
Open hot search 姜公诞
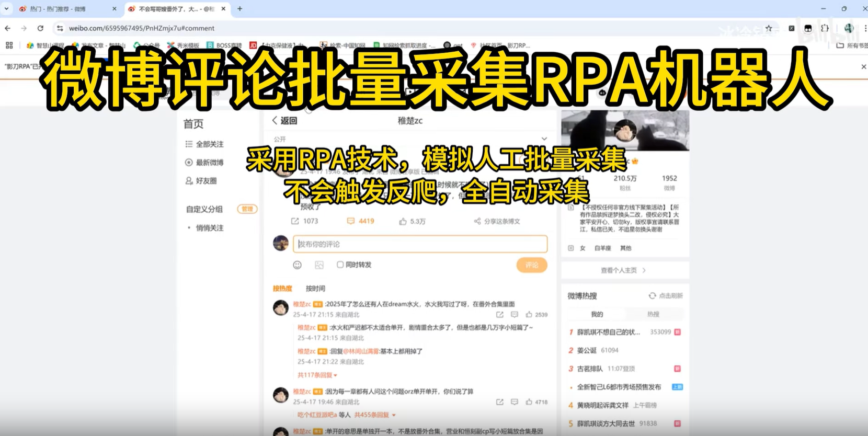587,351
